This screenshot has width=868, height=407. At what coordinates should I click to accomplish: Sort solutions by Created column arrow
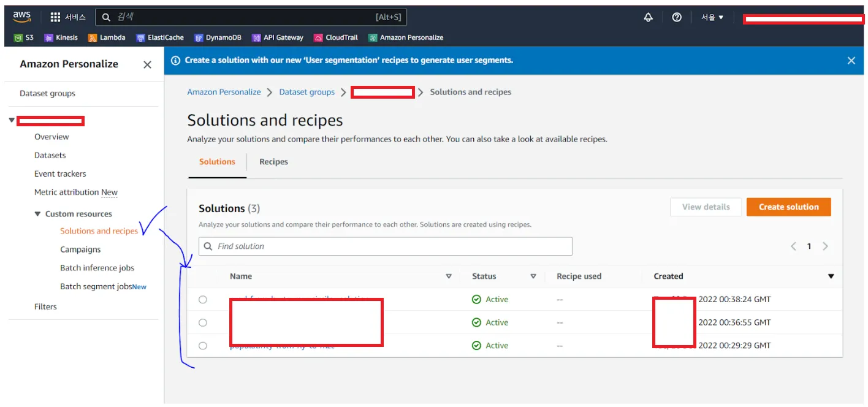[x=831, y=276]
